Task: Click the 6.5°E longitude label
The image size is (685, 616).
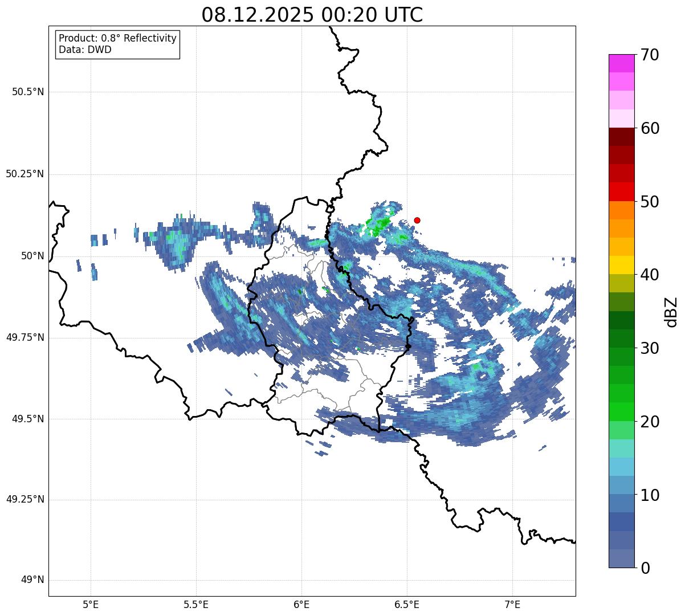Action: [x=407, y=604]
